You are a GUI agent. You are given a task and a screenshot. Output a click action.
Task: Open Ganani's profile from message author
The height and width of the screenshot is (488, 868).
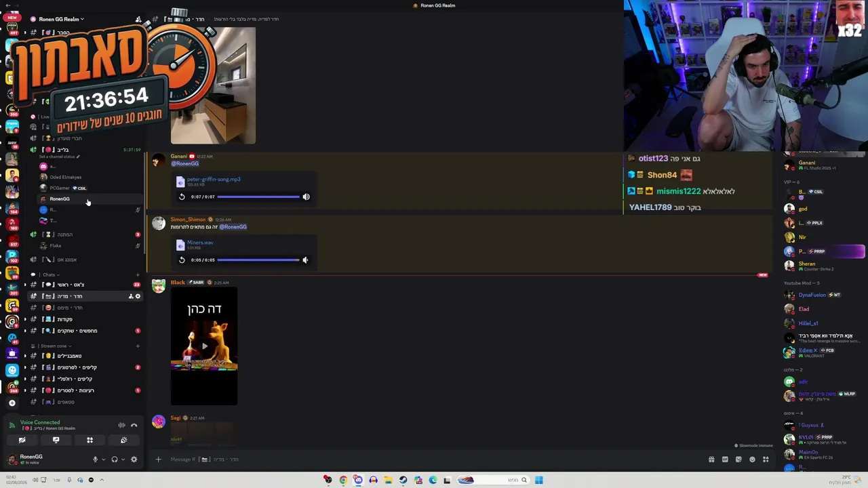179,157
